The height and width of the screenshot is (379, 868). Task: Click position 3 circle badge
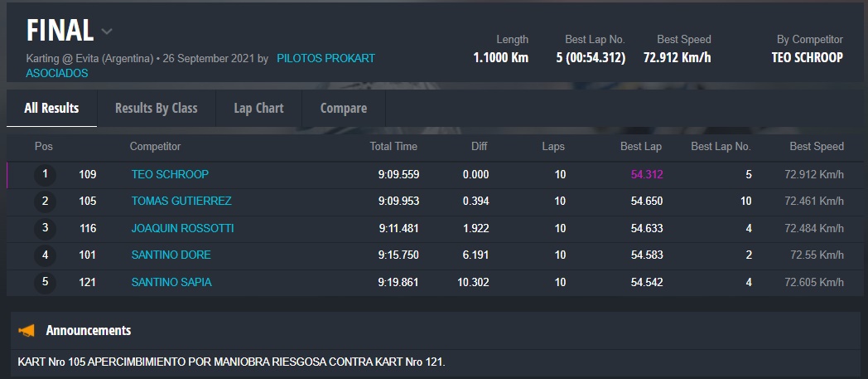click(x=45, y=228)
